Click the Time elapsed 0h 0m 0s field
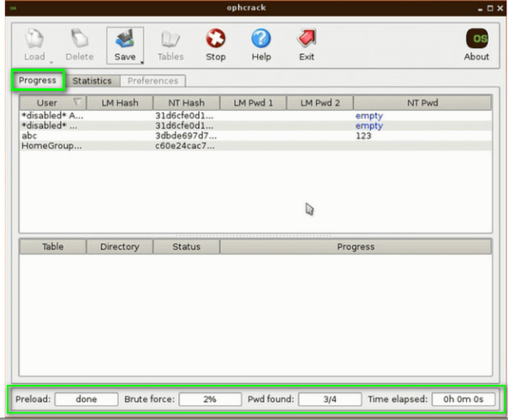The image size is (508, 420). coord(463,399)
